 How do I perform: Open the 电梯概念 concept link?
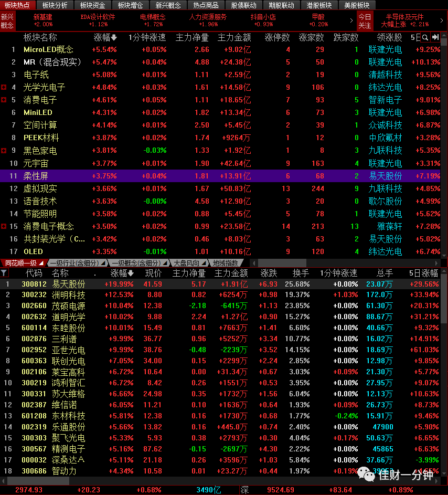tap(153, 20)
